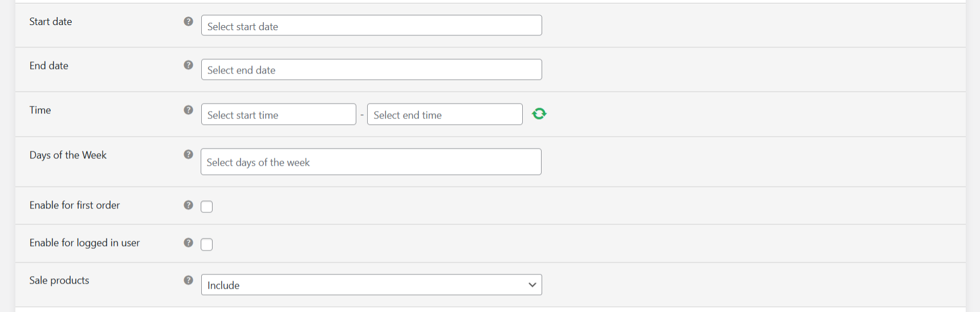Image resolution: width=980 pixels, height=312 pixels.
Task: Open the Sale products Include dropdown
Action: point(372,285)
